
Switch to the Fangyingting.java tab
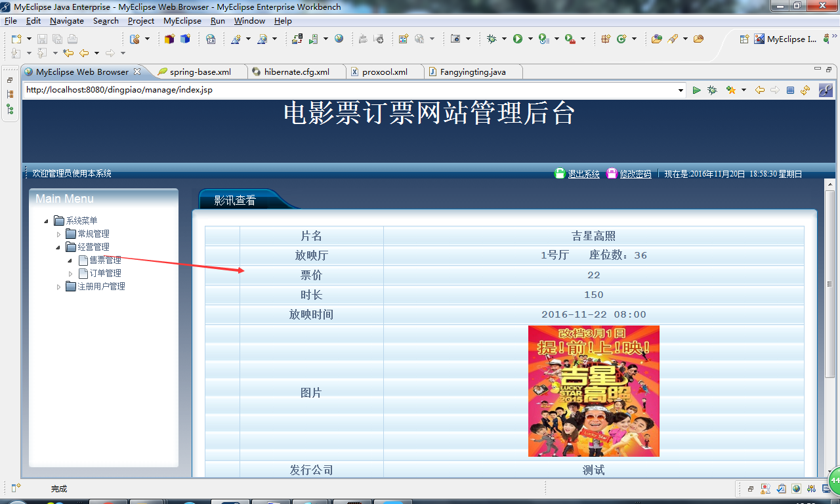[x=472, y=72]
